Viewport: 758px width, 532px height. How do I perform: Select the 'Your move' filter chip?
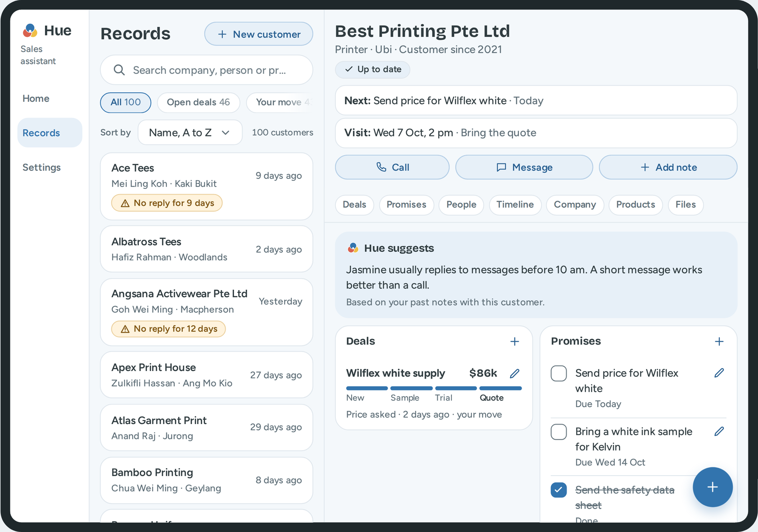280,102
